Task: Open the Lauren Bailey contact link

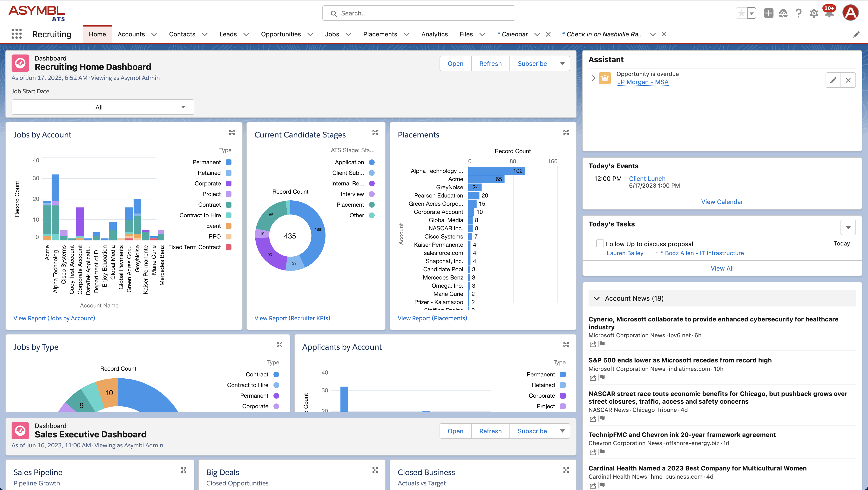Action: pyautogui.click(x=625, y=253)
